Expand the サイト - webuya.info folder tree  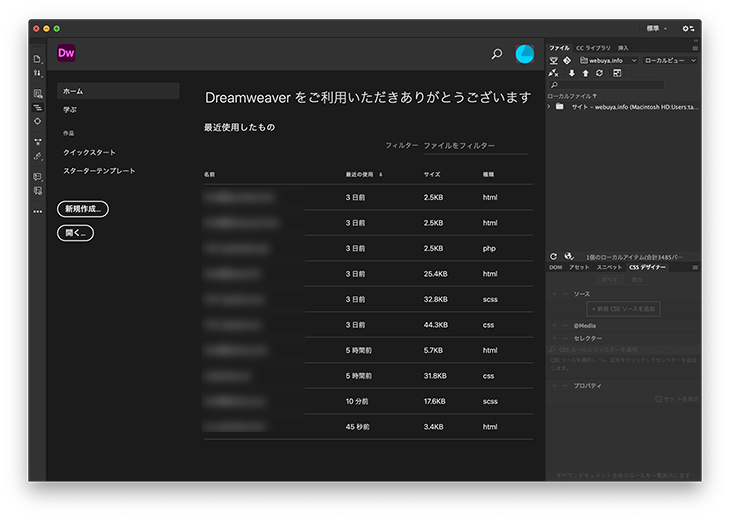[549, 107]
